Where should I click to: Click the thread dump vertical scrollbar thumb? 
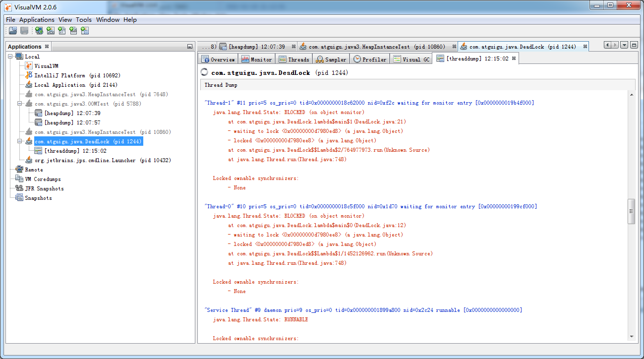[631, 211]
